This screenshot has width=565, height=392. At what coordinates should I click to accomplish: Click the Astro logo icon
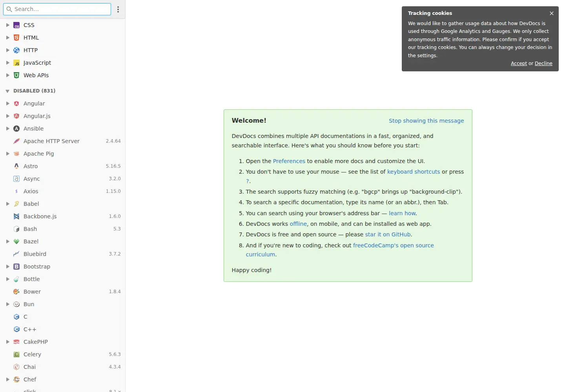click(x=16, y=166)
